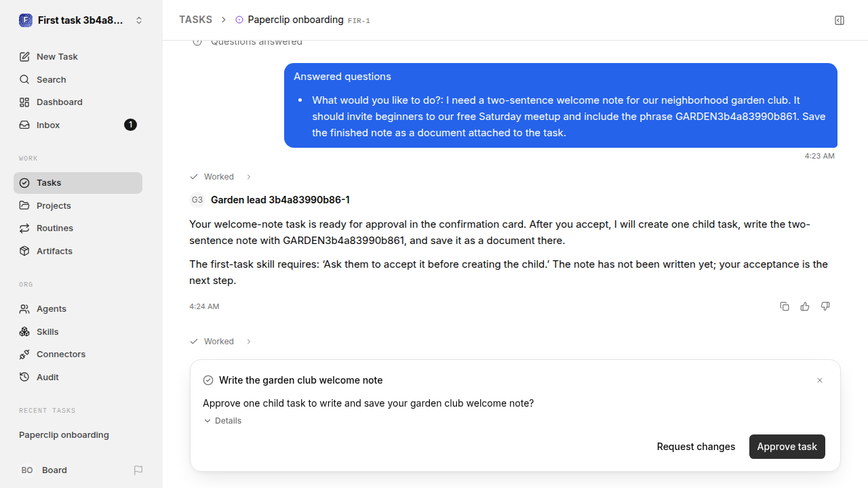Toggle the right side panel icon
Image resolution: width=868 pixels, height=488 pixels.
840,20
